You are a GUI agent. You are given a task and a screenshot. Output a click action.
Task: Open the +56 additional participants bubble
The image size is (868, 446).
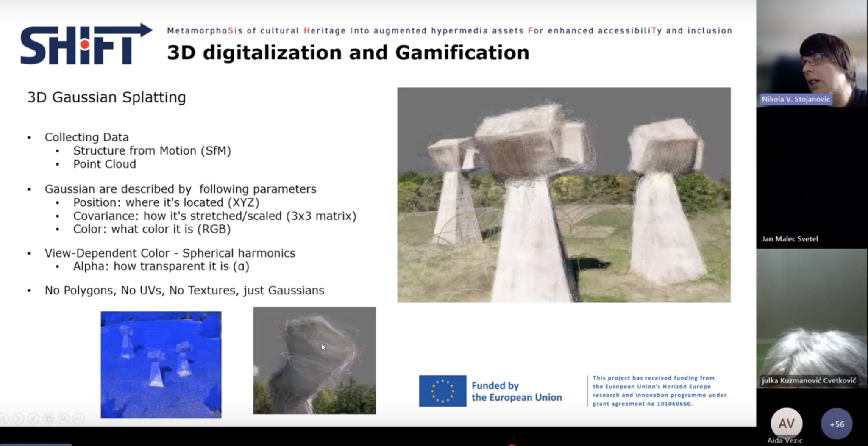[x=837, y=424]
